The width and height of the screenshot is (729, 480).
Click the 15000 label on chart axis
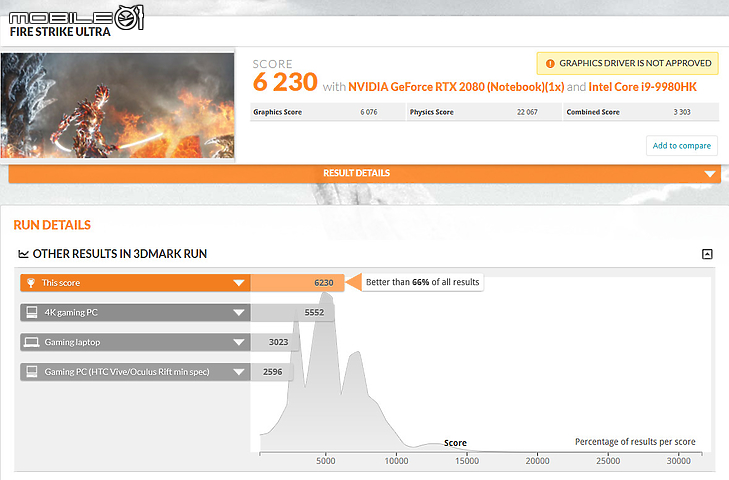click(467, 461)
